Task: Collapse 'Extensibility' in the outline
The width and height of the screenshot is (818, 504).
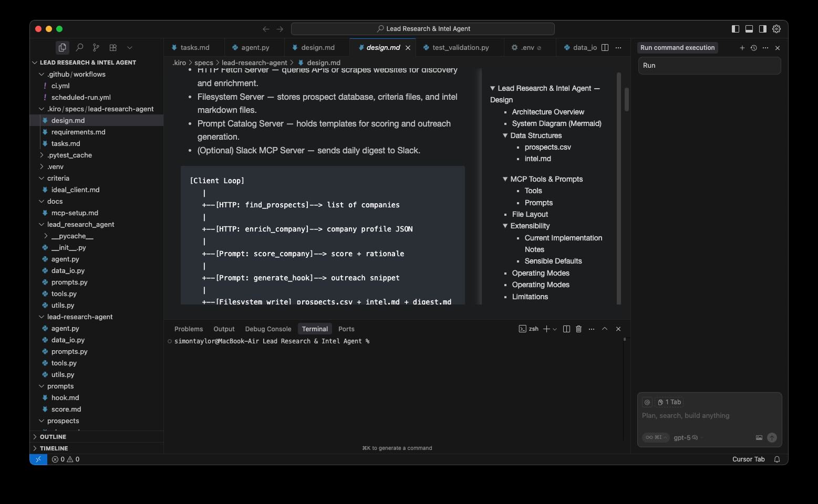Action: pos(505,226)
